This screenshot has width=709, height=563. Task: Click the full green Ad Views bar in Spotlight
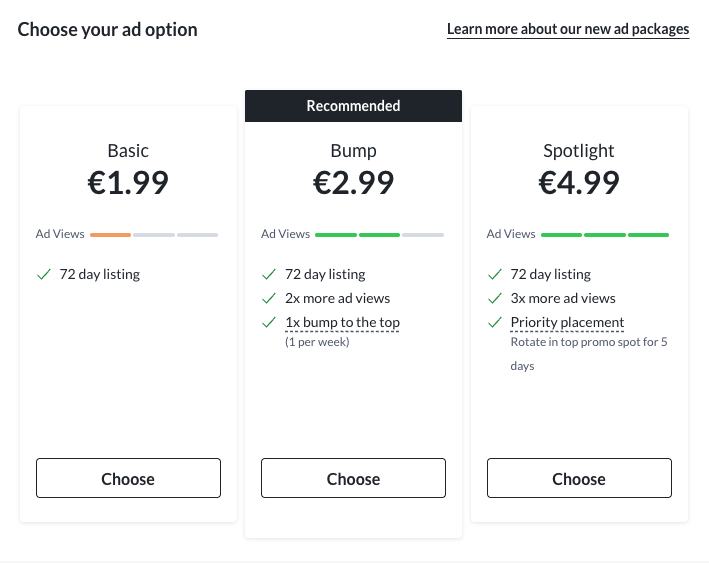[x=604, y=235]
